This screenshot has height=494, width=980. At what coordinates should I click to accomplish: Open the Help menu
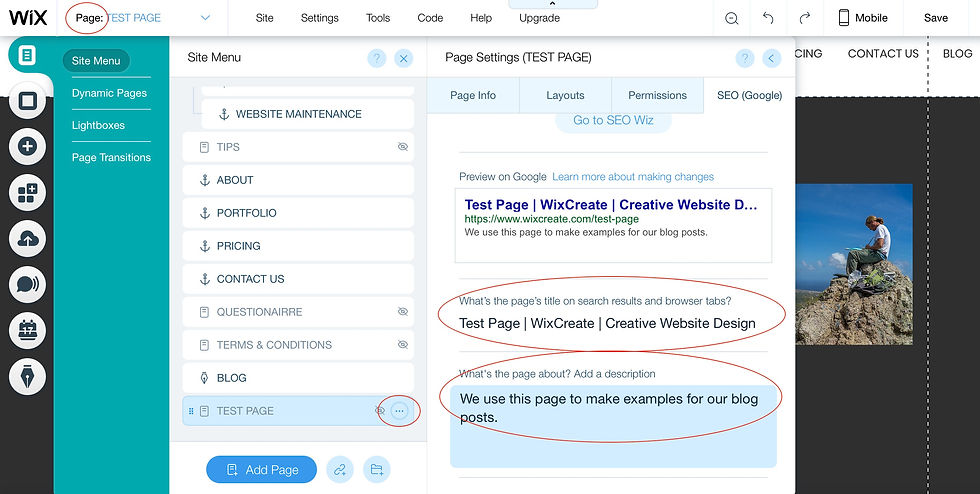[x=481, y=18]
